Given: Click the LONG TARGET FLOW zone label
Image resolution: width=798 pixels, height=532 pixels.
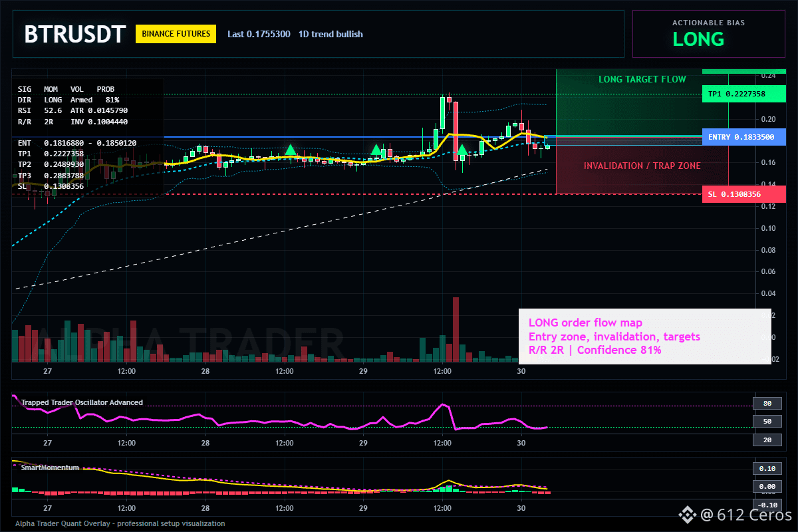Looking at the screenshot, I should (x=642, y=79).
